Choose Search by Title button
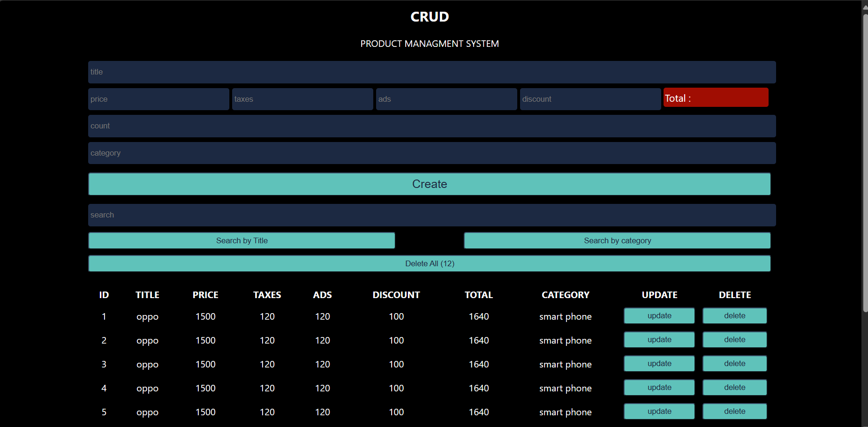Screen dimensions: 868x427 (242, 240)
